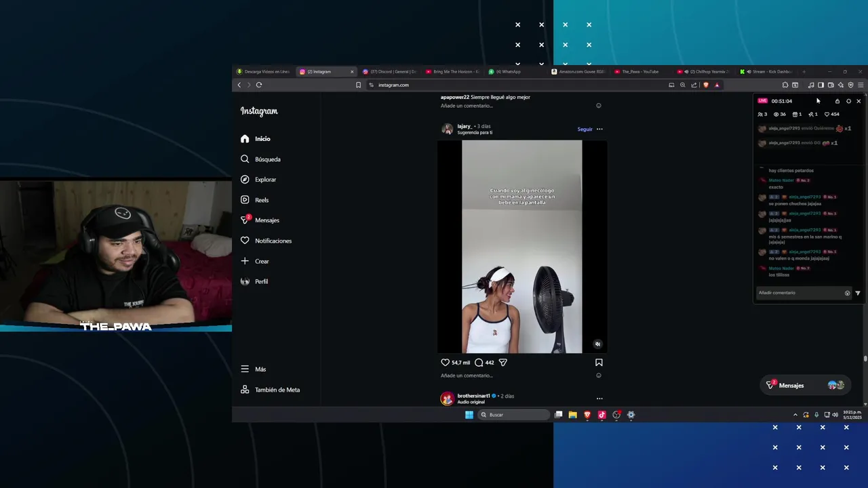Open File Explorer from taskbar
The height and width of the screenshot is (488, 868).
pyautogui.click(x=573, y=415)
